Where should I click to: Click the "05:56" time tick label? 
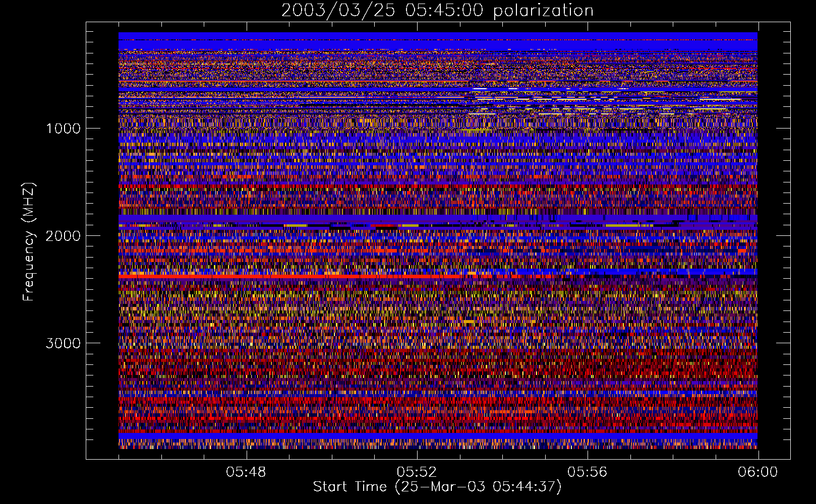click(x=587, y=472)
